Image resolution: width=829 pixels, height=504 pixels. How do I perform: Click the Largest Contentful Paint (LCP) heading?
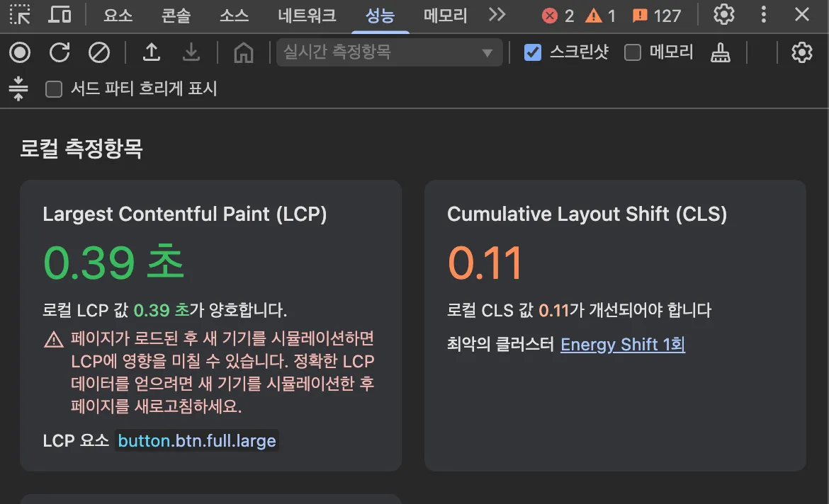click(184, 214)
